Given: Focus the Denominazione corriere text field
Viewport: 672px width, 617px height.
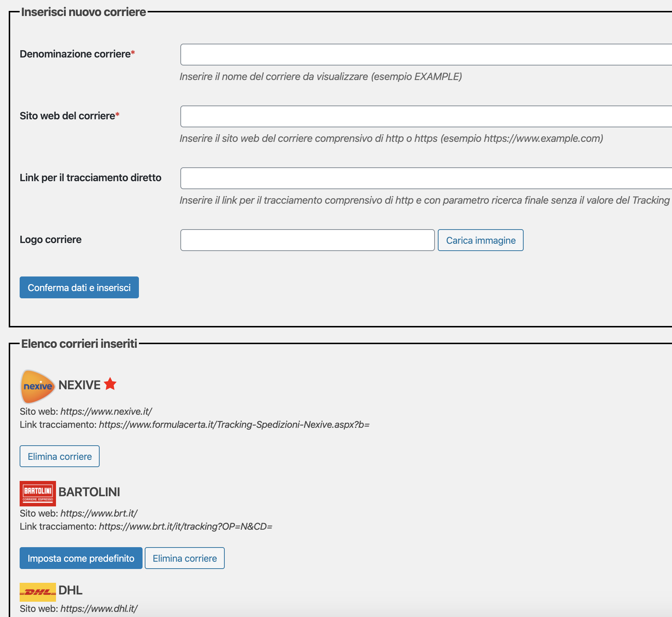Looking at the screenshot, I should 425,55.
